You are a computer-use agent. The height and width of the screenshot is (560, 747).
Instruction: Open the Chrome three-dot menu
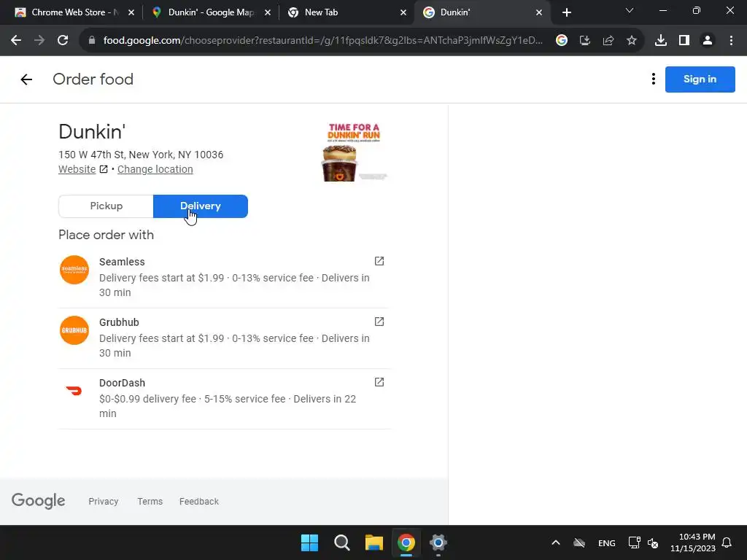point(731,41)
